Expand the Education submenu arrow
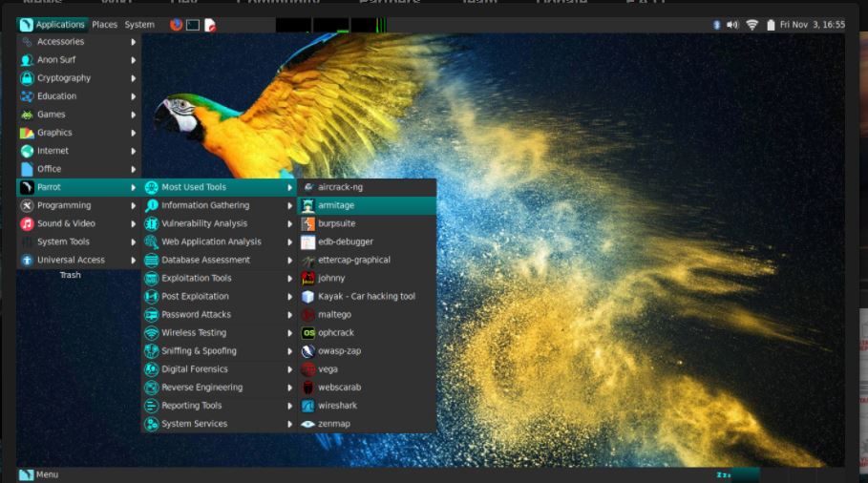The width and height of the screenshot is (868, 483). 134,96
